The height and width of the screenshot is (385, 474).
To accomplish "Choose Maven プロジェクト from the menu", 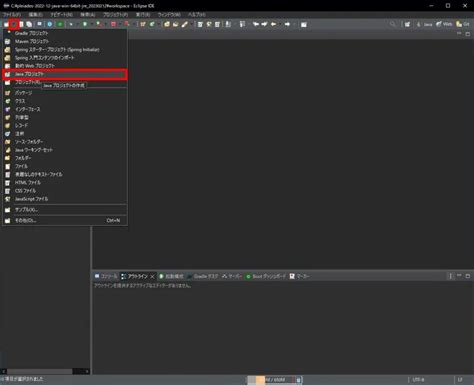I will point(65,41).
